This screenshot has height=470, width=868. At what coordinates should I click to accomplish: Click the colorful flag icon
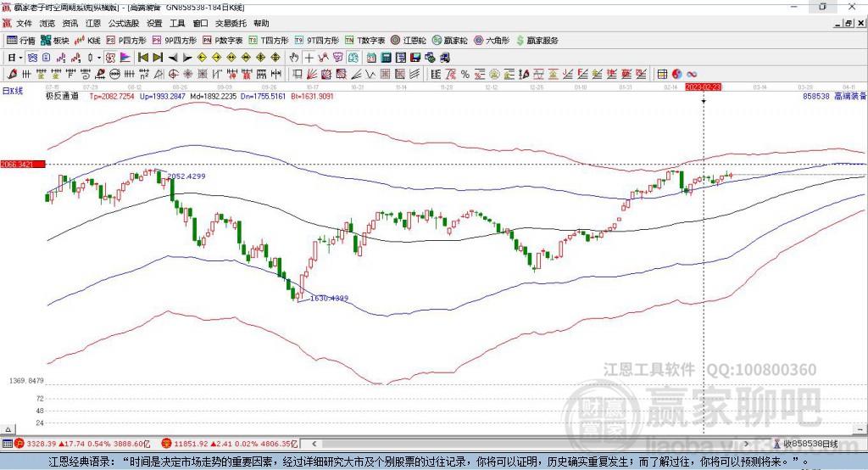(x=125, y=58)
